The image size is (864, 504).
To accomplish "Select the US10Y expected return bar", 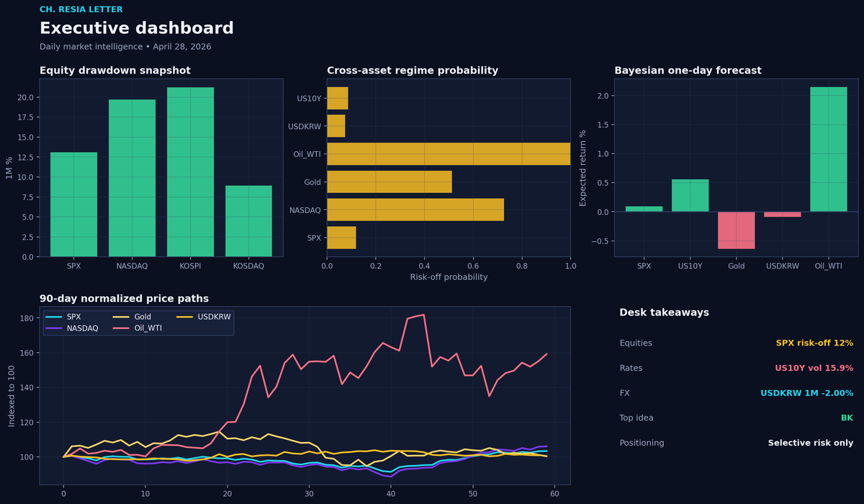I will click(x=690, y=195).
